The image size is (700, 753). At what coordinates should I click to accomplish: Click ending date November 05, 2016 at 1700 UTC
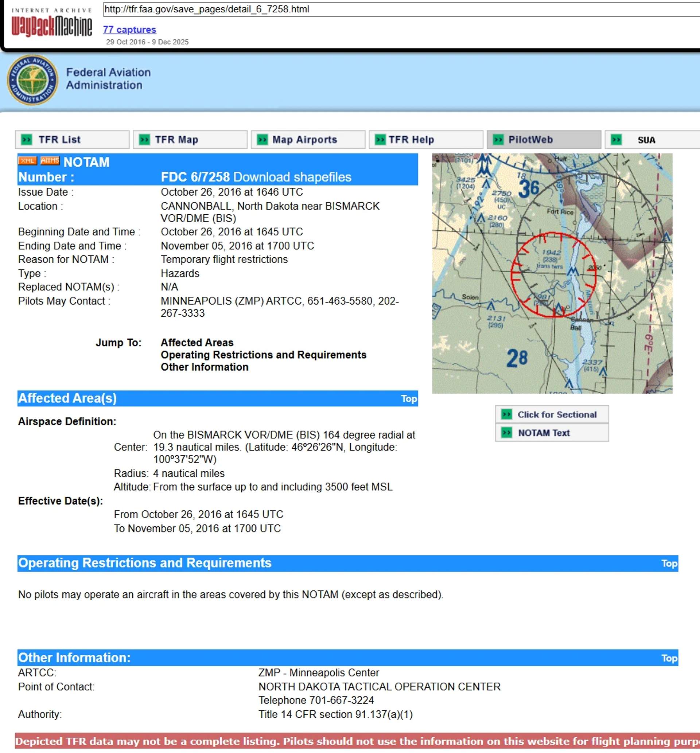tap(237, 246)
